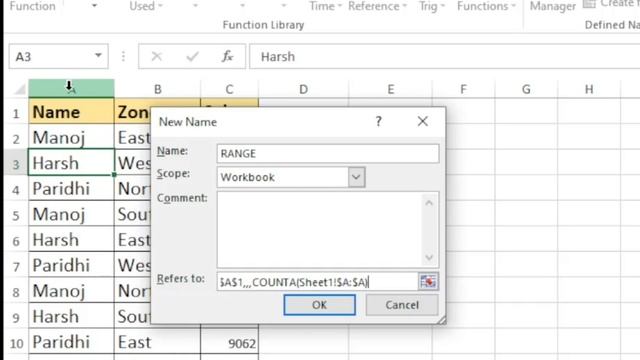The image size is (640, 360).
Task: Click the Select All corner triangle
Action: tap(20, 89)
